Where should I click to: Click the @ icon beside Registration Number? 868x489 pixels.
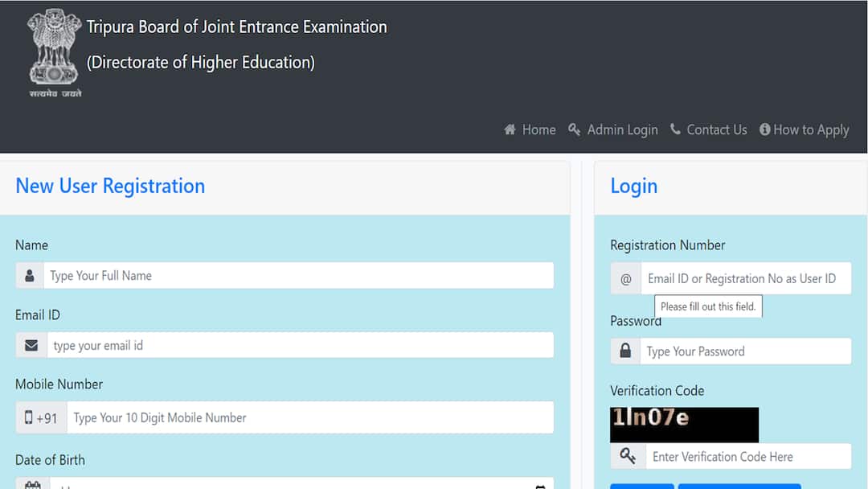point(625,279)
